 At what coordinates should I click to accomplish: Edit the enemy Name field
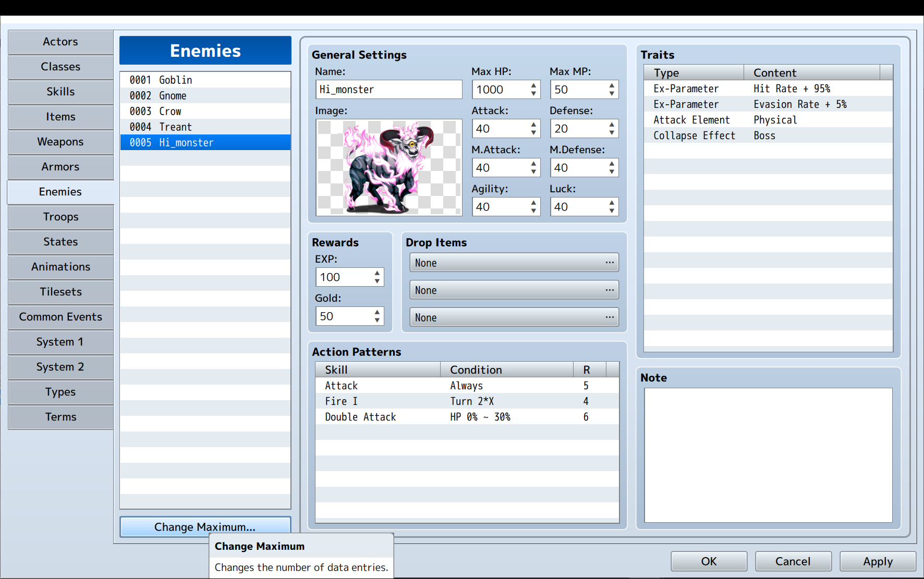point(388,89)
